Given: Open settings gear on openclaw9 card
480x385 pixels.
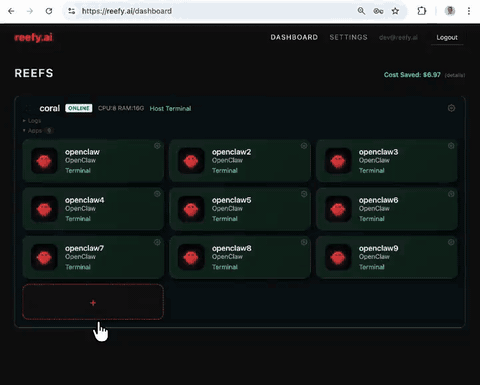Looking at the screenshot, I should pyautogui.click(x=451, y=242).
